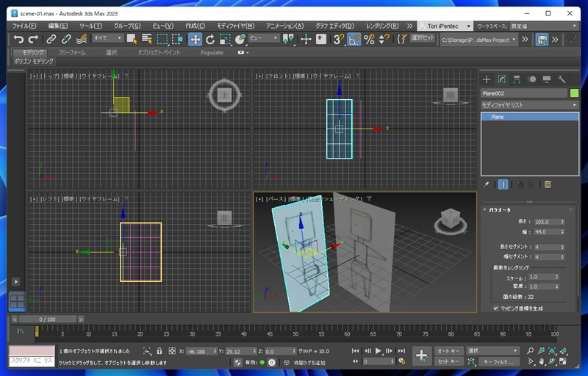
Task: Click Configure Modifier Sets icon
Action: point(548,184)
